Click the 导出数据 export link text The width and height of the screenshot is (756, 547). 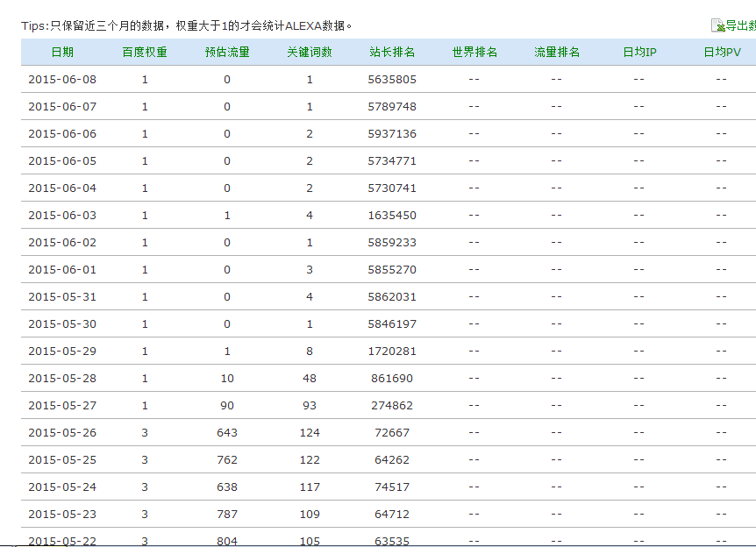tap(740, 26)
